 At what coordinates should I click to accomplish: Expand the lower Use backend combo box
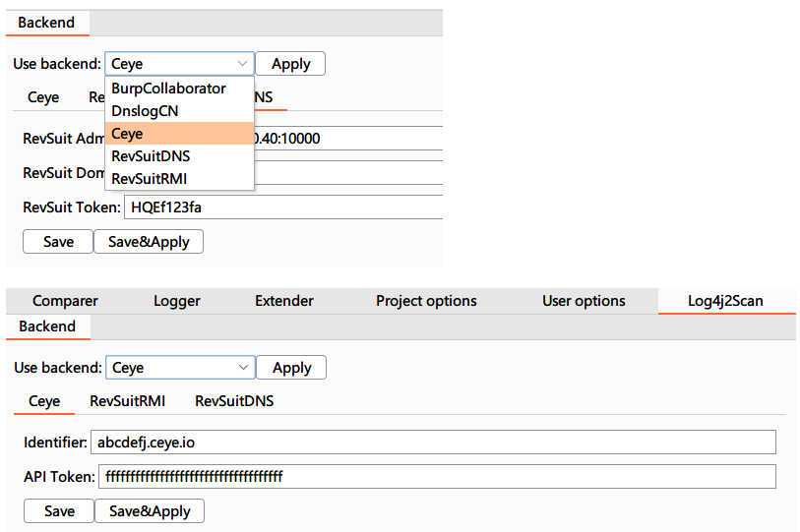(180, 367)
